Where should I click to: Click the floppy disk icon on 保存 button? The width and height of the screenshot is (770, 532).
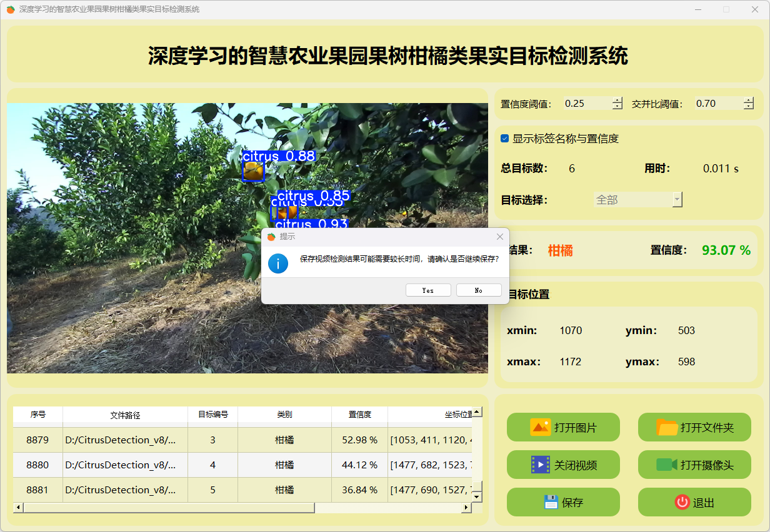click(551, 502)
